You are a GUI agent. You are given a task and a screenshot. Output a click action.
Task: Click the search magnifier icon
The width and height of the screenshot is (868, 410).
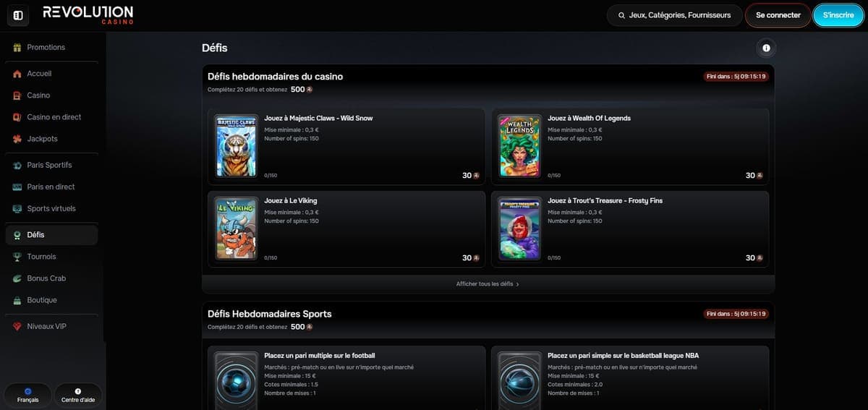[x=621, y=15]
